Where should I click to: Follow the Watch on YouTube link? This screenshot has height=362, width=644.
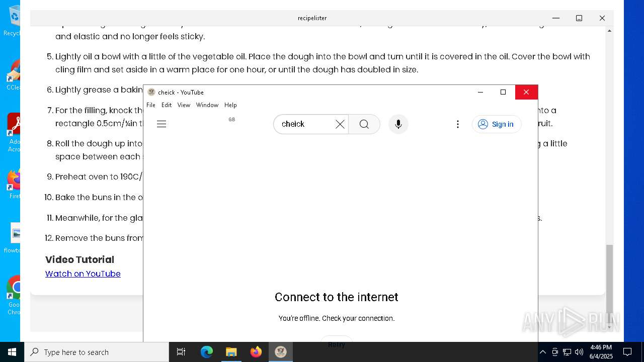[83, 274]
